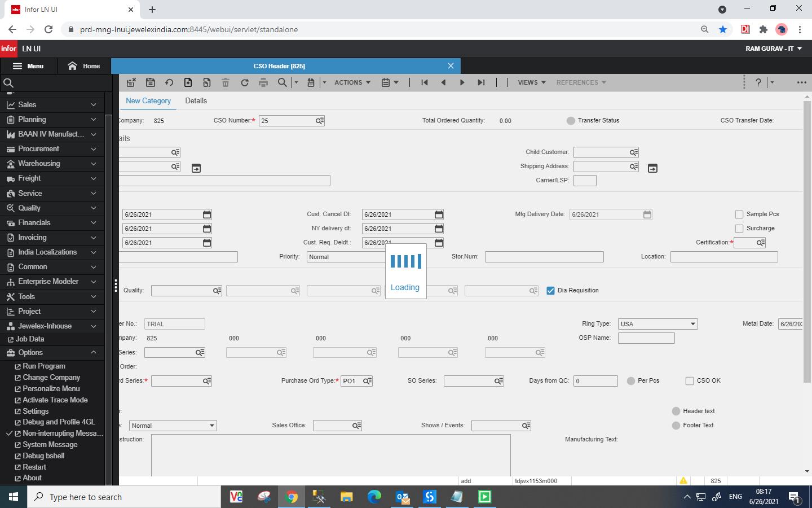Screen dimensions: 812x508
Task: Open the Procurement menu section
Action: (x=52, y=149)
